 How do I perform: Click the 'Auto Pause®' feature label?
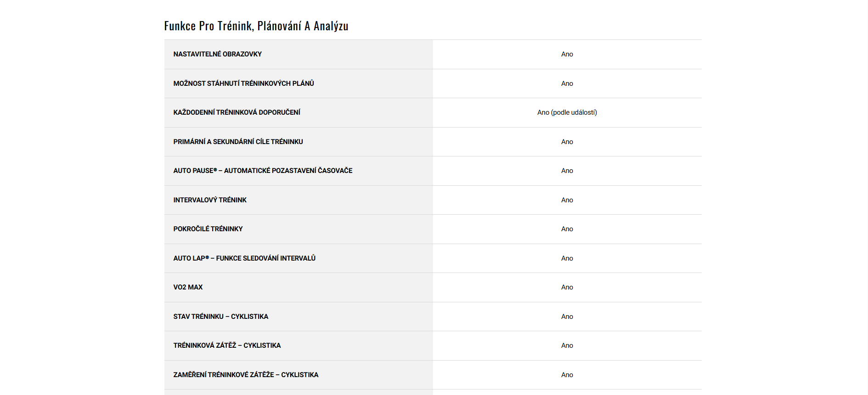pos(263,171)
